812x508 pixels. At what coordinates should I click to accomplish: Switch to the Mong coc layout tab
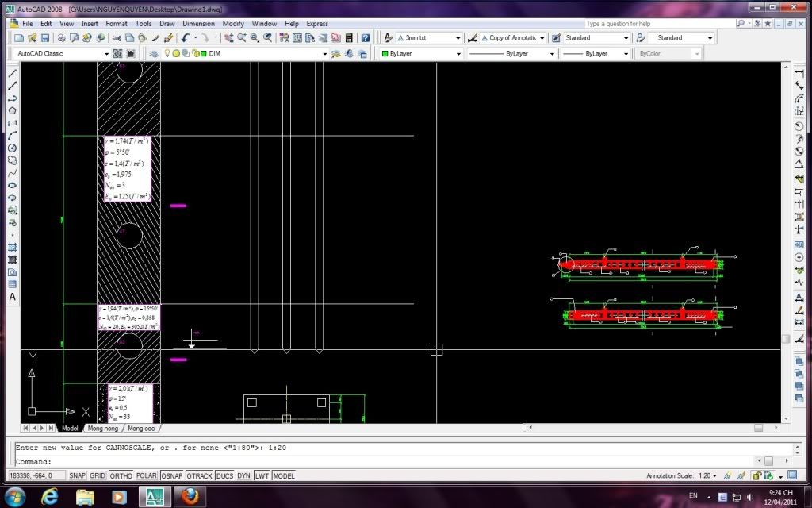[141, 428]
